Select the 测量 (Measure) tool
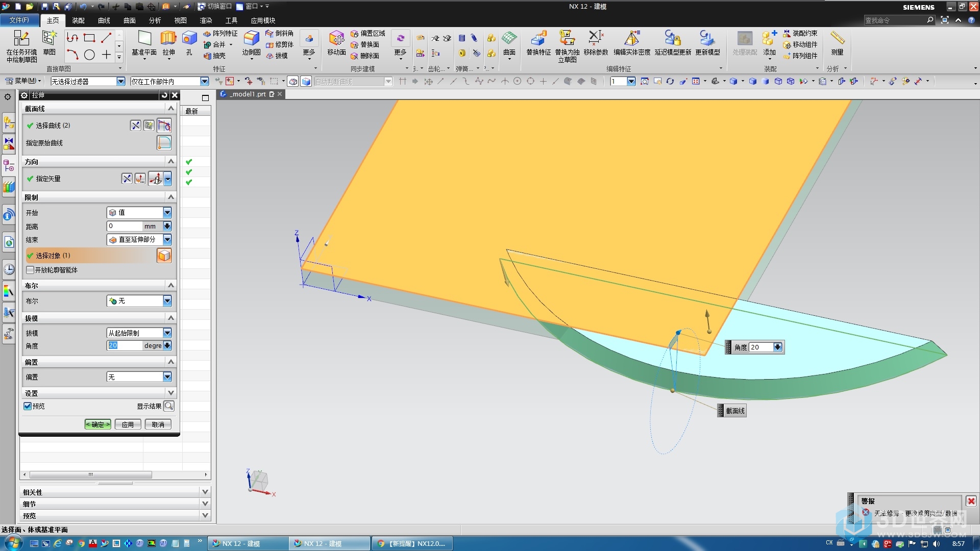 (837, 43)
